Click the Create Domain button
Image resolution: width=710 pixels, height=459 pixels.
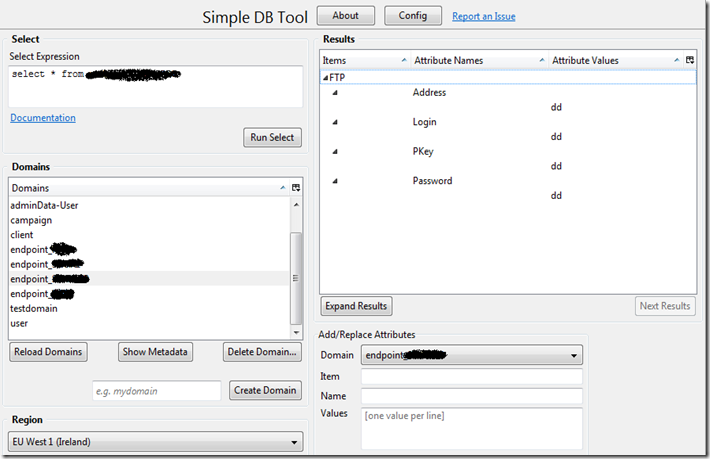pos(265,390)
